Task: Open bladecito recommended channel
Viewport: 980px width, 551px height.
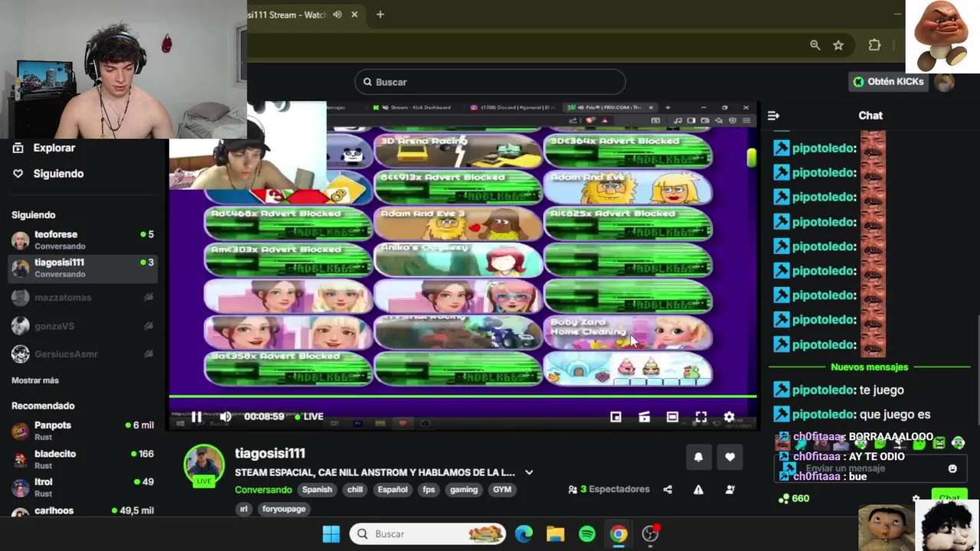Action: [x=83, y=459]
